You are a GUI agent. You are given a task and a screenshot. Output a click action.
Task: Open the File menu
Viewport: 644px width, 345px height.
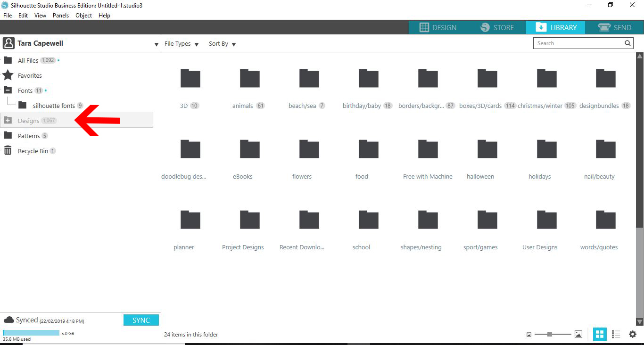pos(8,16)
